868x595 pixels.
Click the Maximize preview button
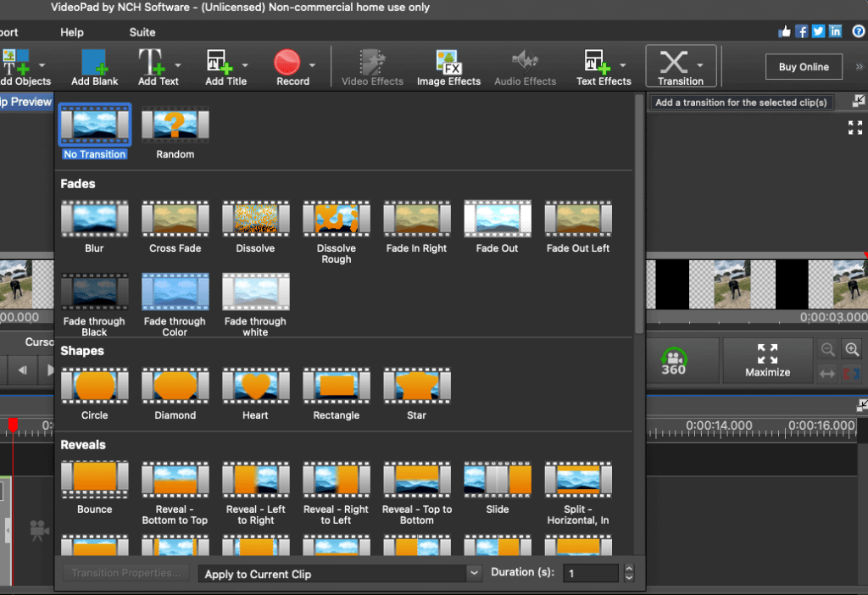(x=767, y=359)
